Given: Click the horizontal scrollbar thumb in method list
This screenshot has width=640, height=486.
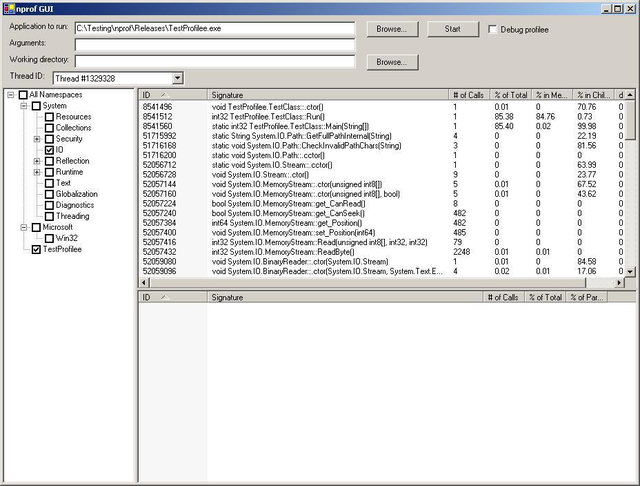Looking at the screenshot, I should click(x=367, y=282).
